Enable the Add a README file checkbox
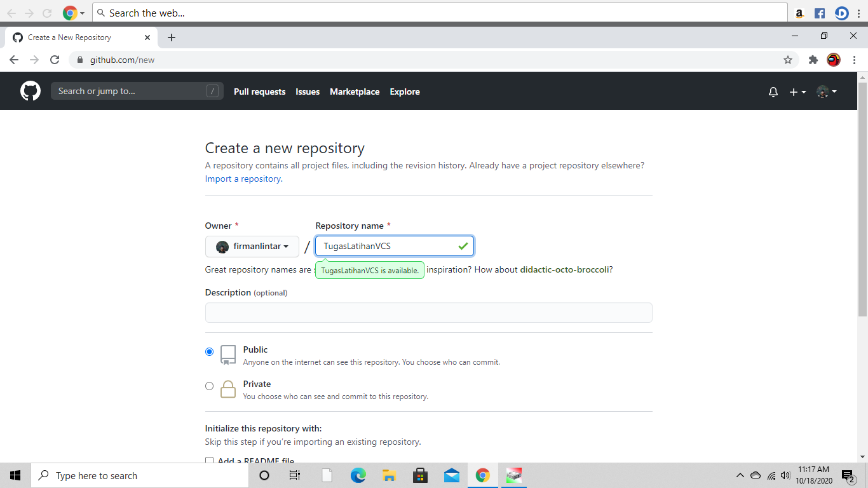Screen dimensions: 868x488 pyautogui.click(x=210, y=461)
